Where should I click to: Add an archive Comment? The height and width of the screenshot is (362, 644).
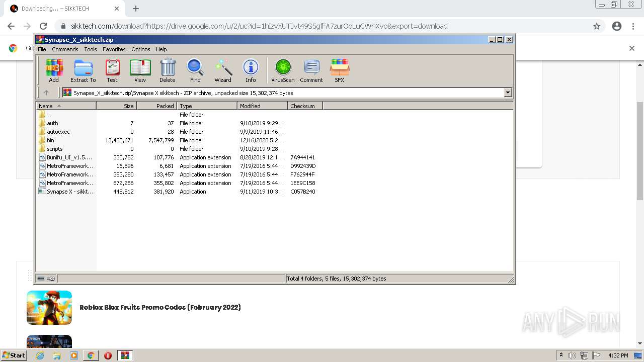click(x=311, y=70)
